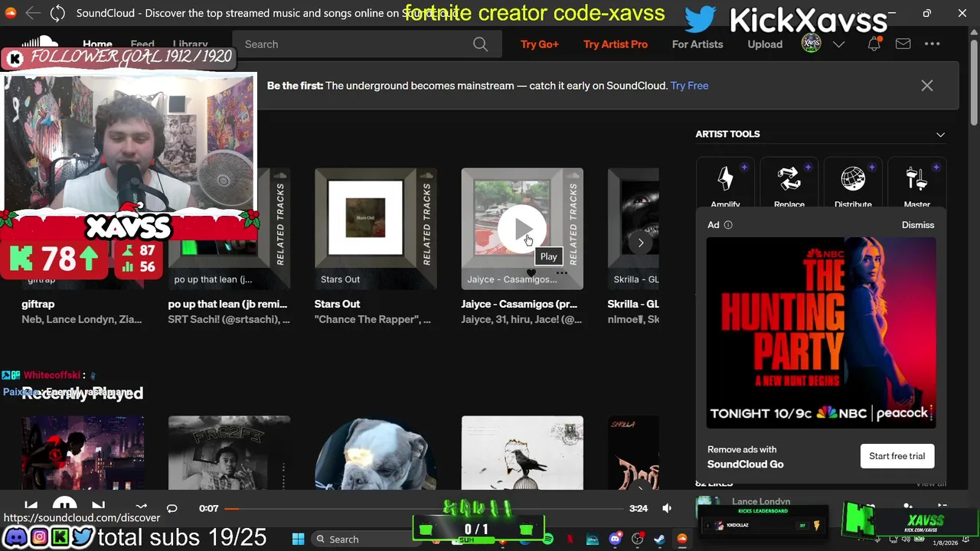Click the Neb, Lance Londyn, Zia... artists line

pyautogui.click(x=81, y=319)
